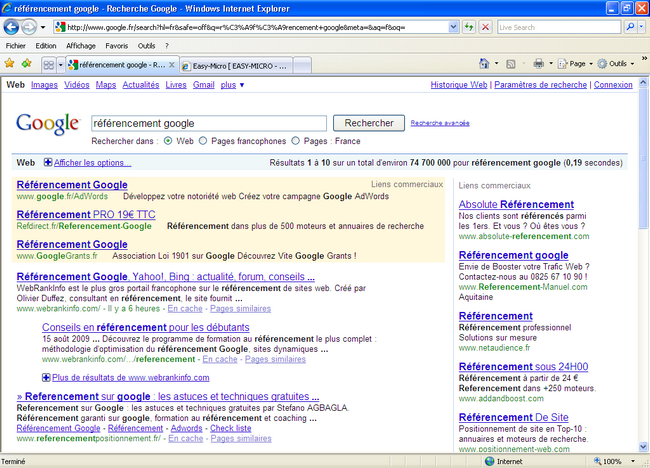Open the search provider dropdown arrow
Viewport: 650px width, 468px height.
pyautogui.click(x=641, y=27)
